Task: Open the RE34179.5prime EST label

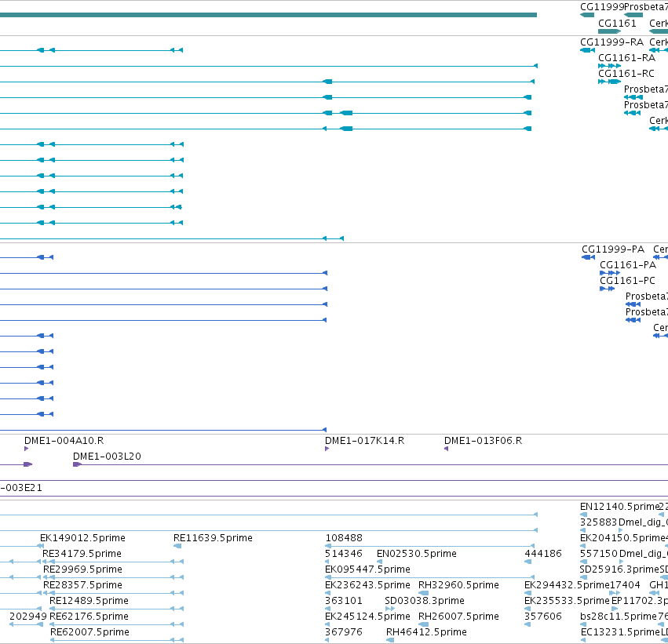Action: pos(82,554)
